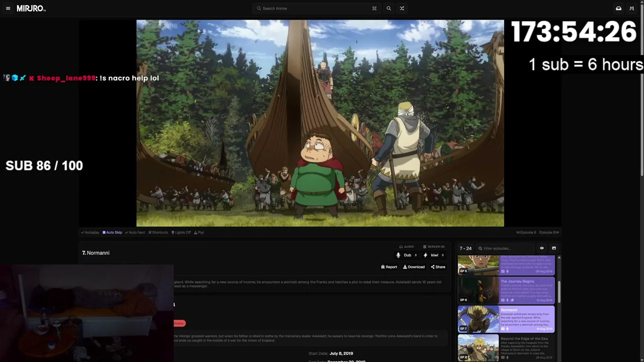Go back to Episode 6 link
The width and height of the screenshot is (644, 362).
[x=526, y=232]
